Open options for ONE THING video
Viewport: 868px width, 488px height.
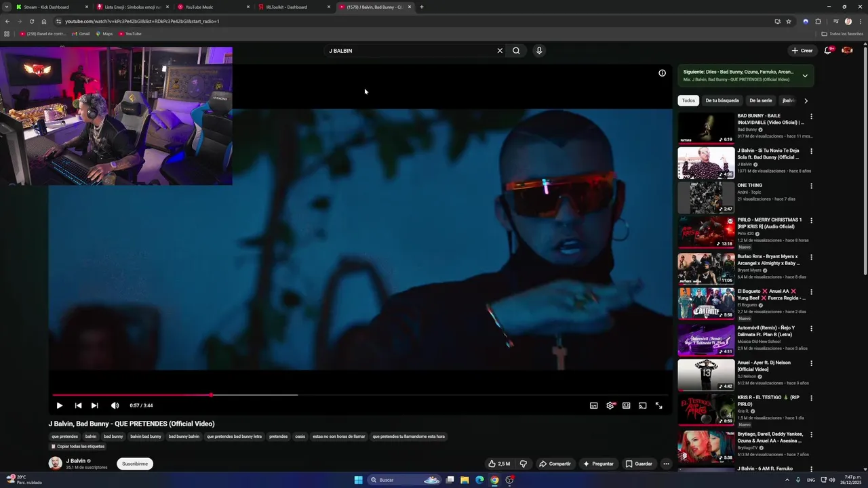pyautogui.click(x=811, y=186)
